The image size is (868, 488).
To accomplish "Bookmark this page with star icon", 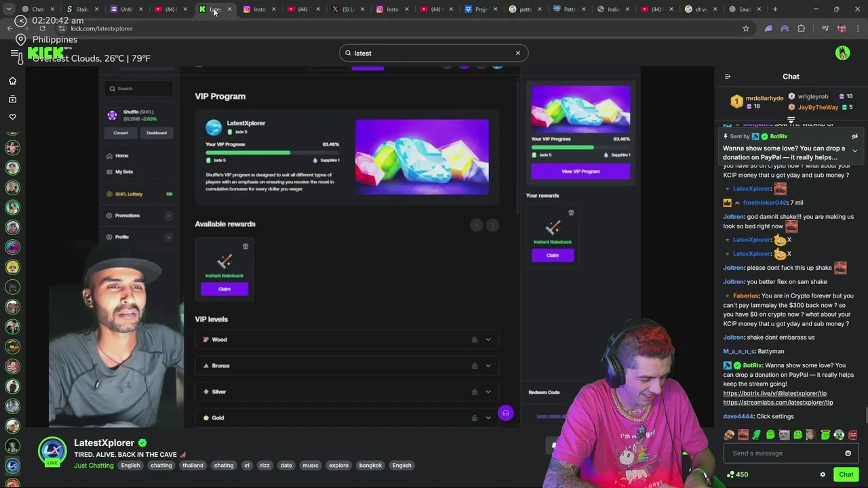I will [746, 28].
